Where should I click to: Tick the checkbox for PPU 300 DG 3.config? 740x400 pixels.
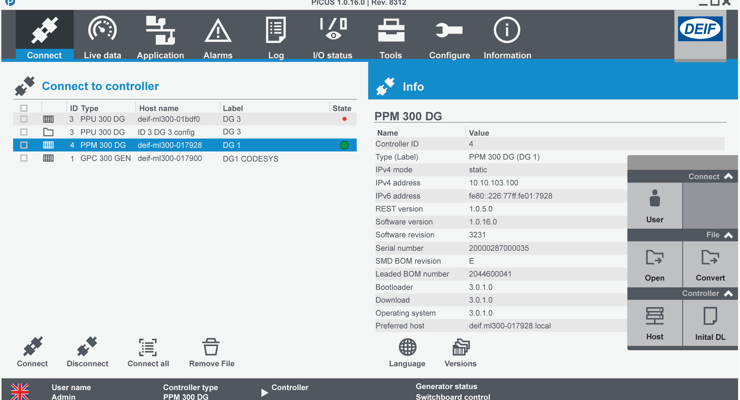(x=24, y=132)
